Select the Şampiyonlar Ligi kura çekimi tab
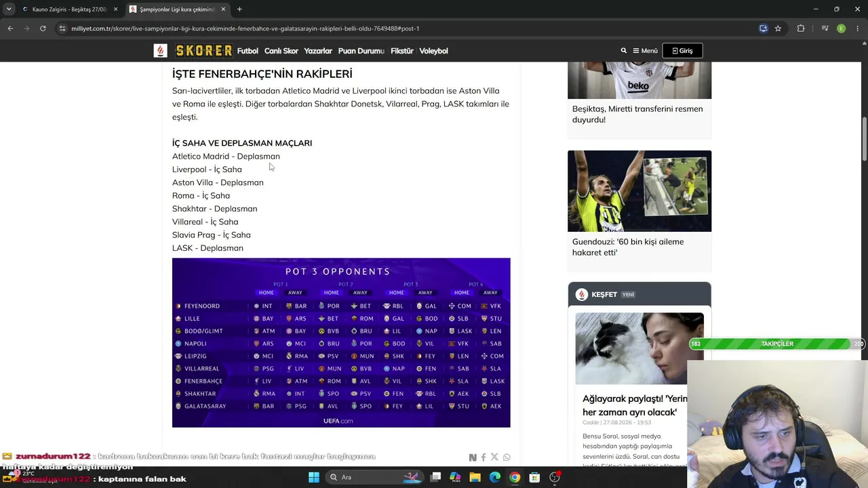 pyautogui.click(x=178, y=9)
